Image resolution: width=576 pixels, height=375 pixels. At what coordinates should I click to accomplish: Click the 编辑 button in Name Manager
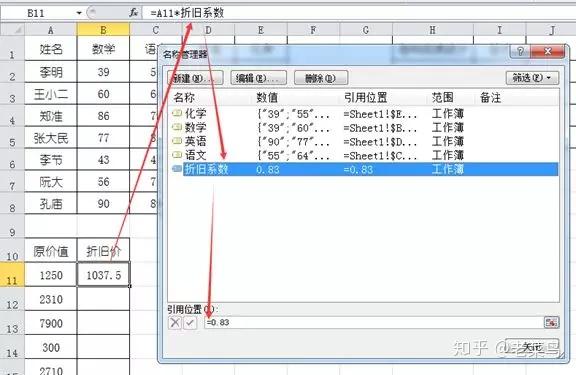[258, 78]
